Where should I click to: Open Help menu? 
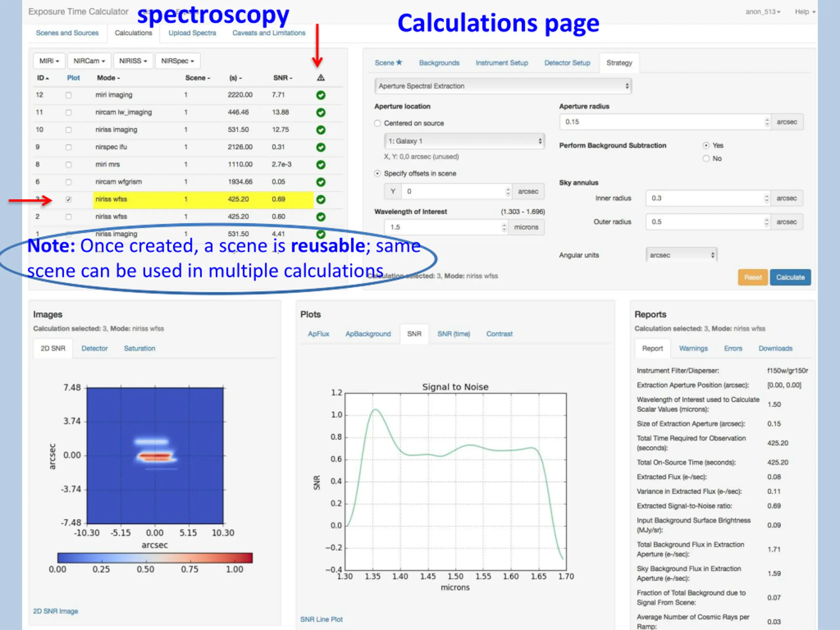tap(805, 12)
